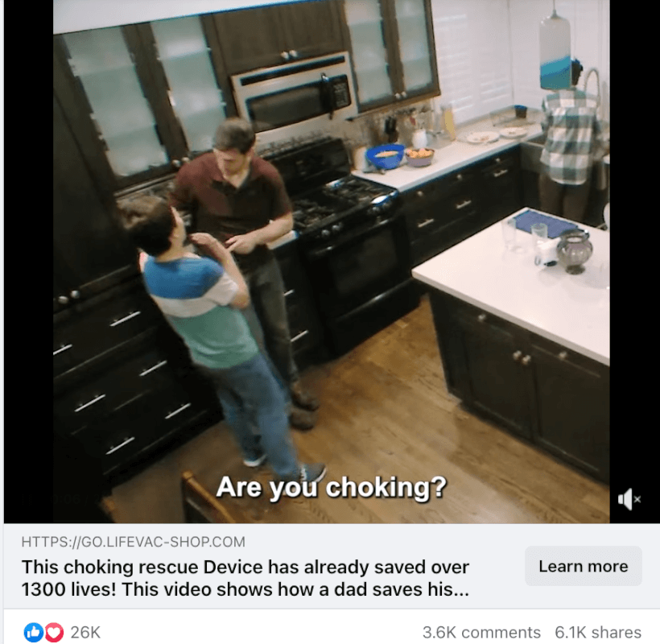Open the go.lifevac-shop.com URL link

[133, 542]
